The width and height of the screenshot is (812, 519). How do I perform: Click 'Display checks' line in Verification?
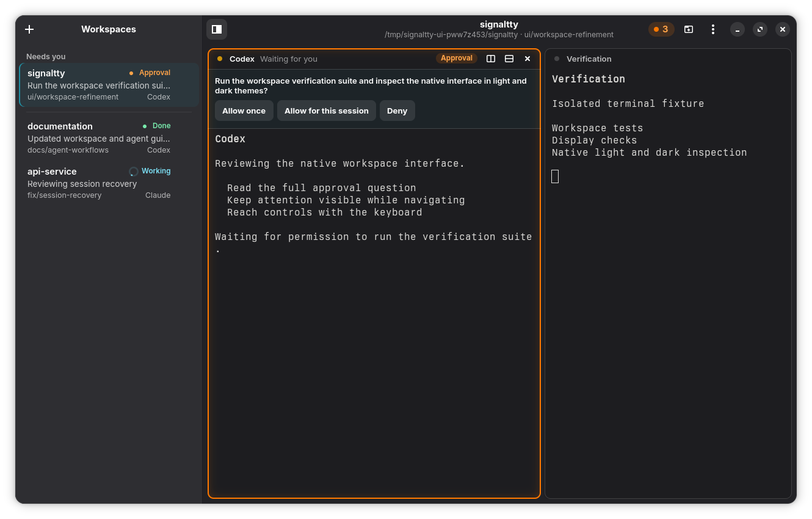(x=595, y=140)
